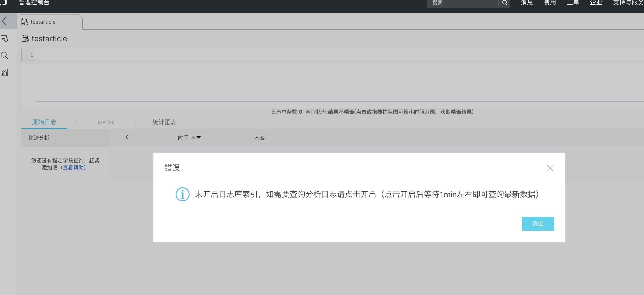Sort by time using the up arrow
644x295 pixels.
(193, 137)
